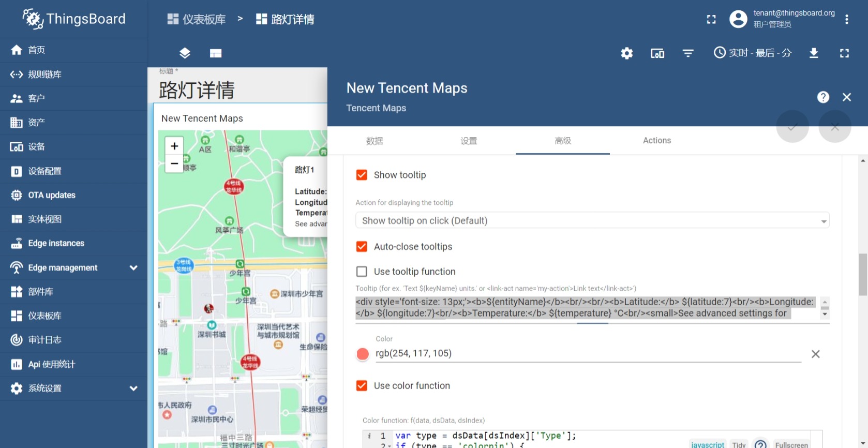Open 审计日志 audit logs

73,340
